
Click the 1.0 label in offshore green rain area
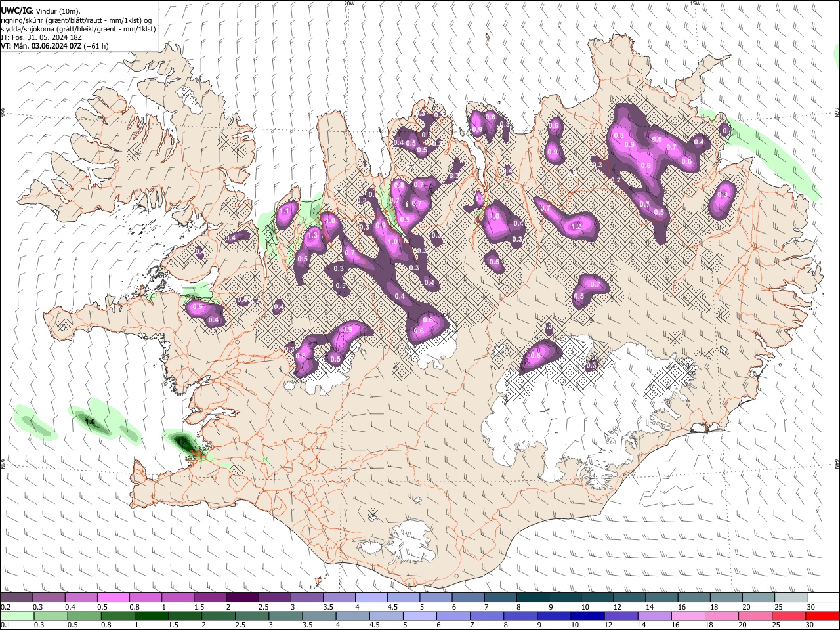(x=90, y=421)
